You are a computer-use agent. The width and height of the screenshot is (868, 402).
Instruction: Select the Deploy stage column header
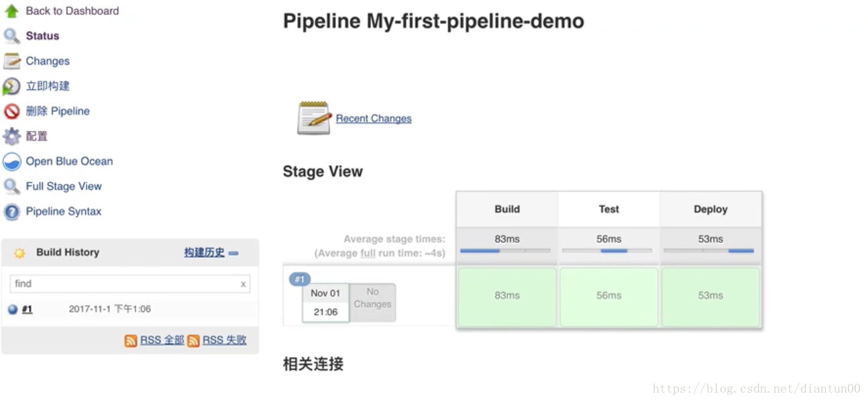click(710, 209)
